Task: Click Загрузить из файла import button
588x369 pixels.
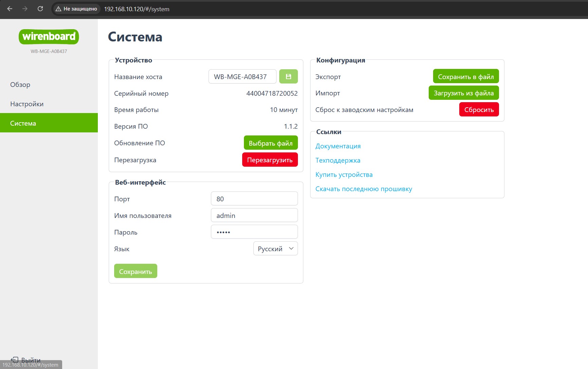Action: click(x=464, y=93)
